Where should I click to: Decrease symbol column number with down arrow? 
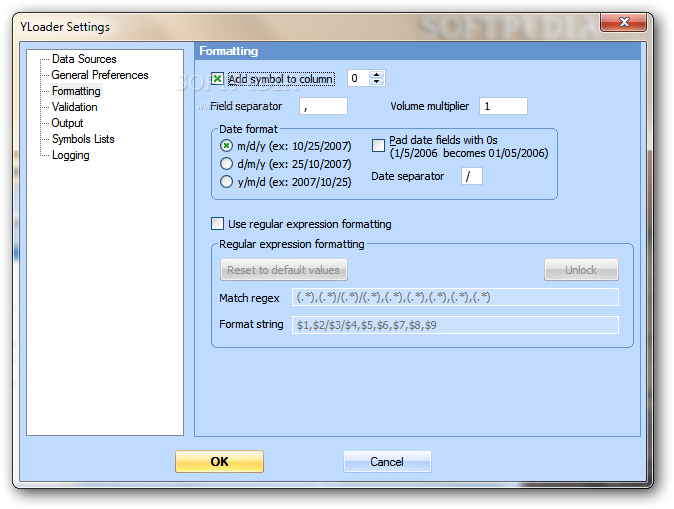[x=377, y=82]
